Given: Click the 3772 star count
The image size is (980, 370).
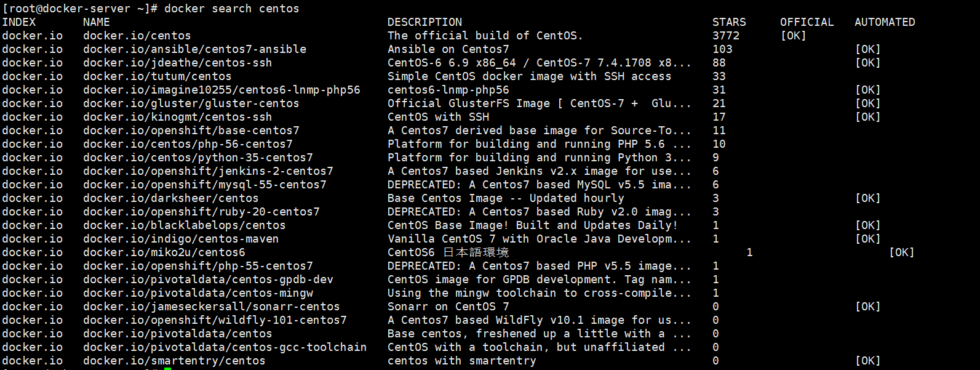Looking at the screenshot, I should pos(726,36).
